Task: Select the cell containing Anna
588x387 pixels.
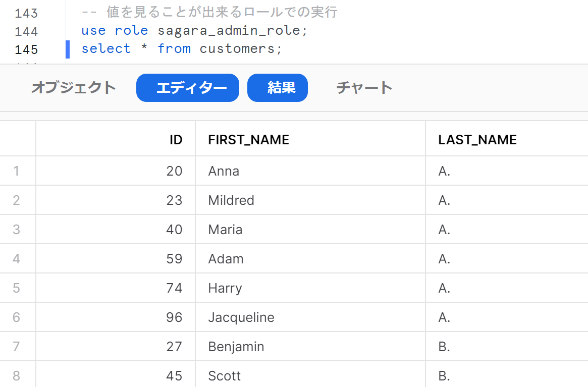Action: pyautogui.click(x=224, y=171)
